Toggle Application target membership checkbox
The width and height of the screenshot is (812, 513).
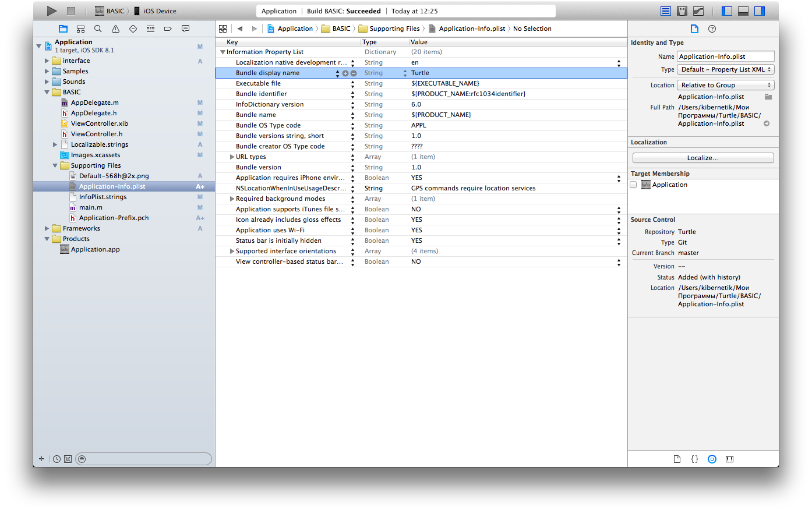coord(633,185)
